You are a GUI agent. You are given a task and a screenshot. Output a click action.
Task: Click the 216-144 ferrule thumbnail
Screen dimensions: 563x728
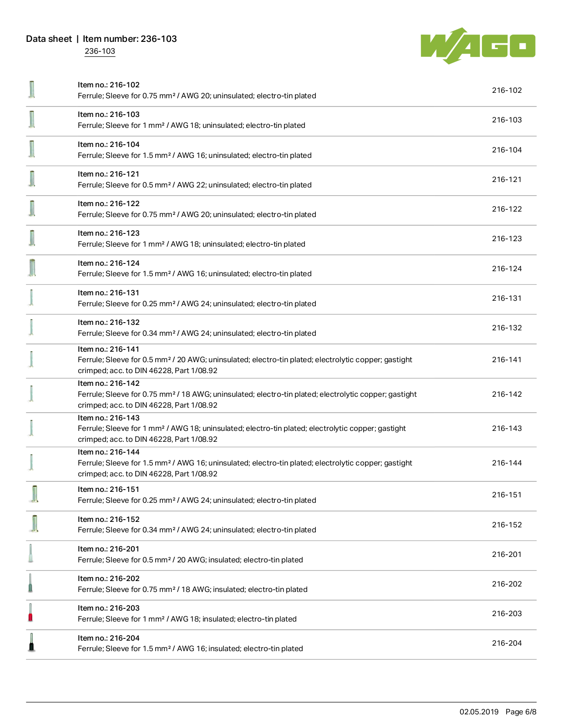(31, 462)
